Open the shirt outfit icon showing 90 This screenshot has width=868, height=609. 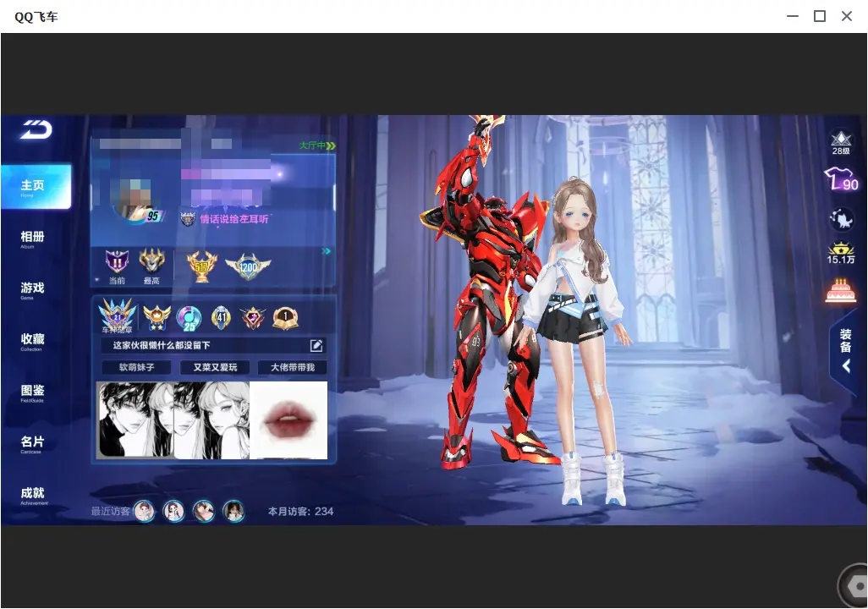[842, 180]
